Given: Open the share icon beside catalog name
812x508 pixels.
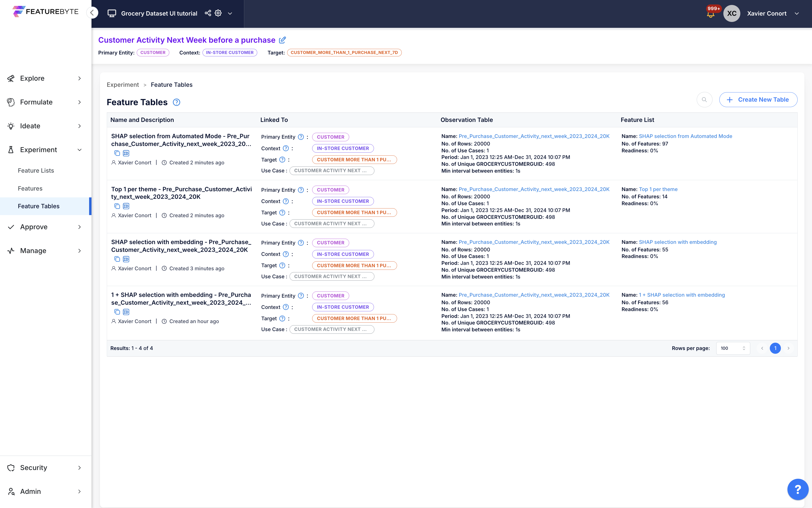Looking at the screenshot, I should pos(208,13).
